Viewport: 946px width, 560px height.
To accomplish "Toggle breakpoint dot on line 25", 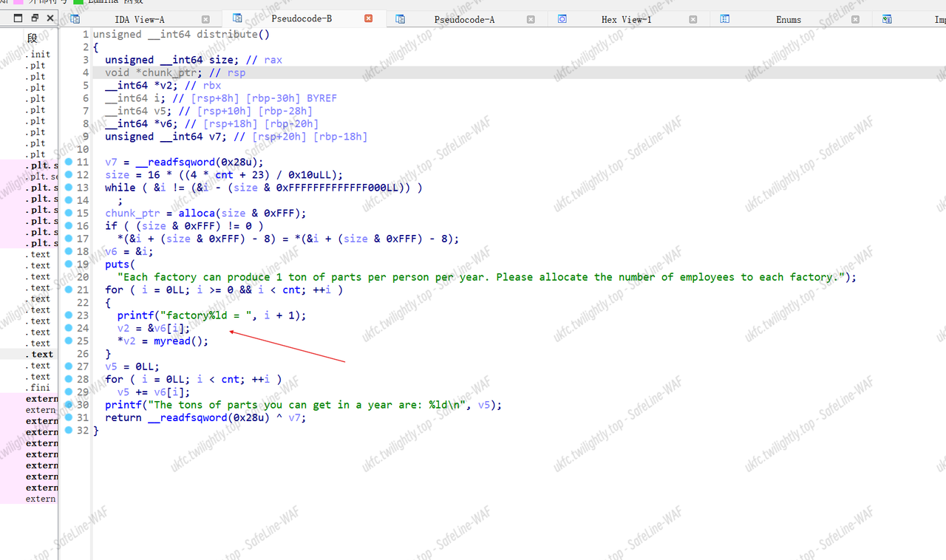I will click(69, 341).
